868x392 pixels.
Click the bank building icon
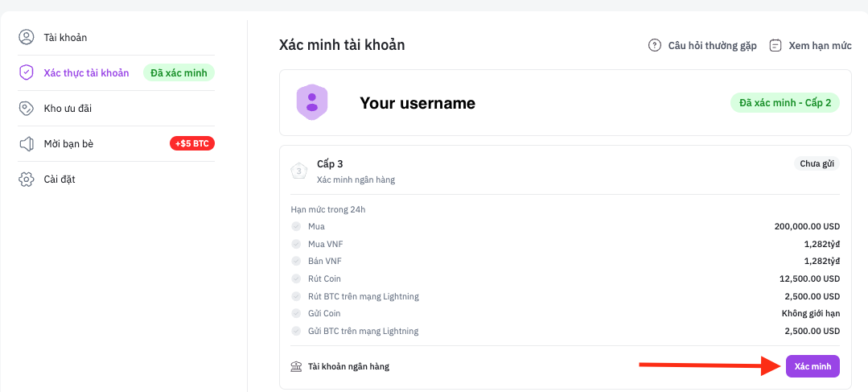297,366
